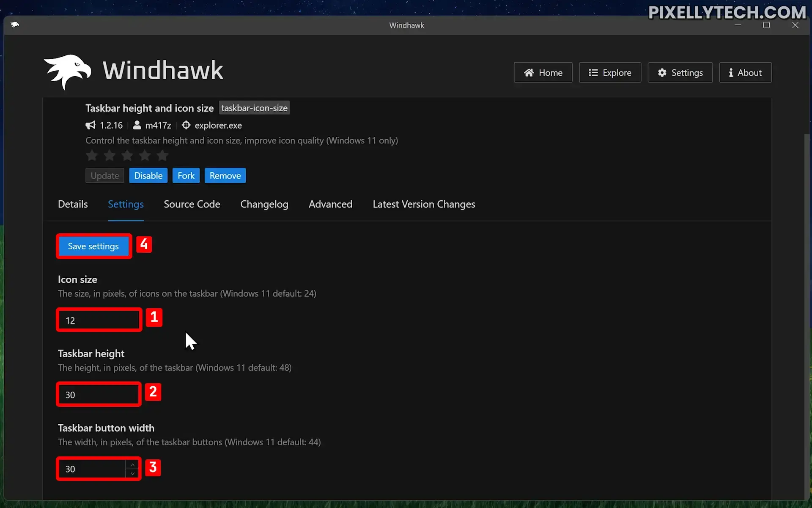Focus the Icon size input field
Viewport: 812px width, 508px height.
(99, 320)
